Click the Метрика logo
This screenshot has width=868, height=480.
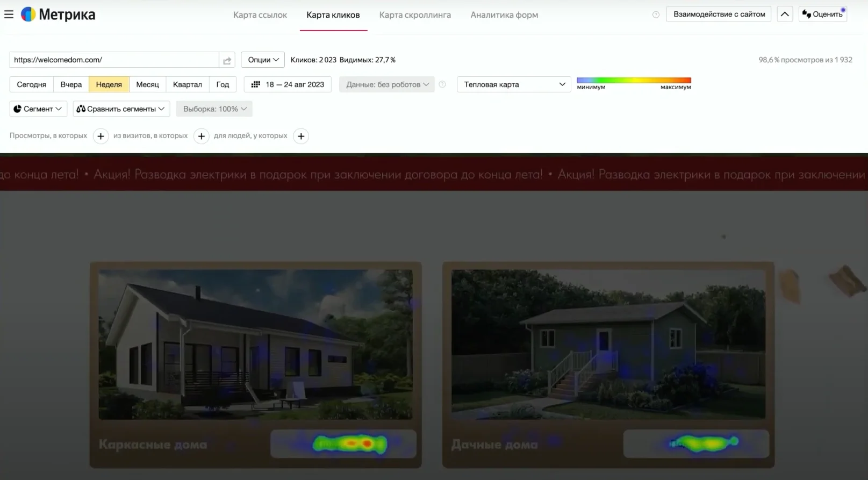point(58,15)
